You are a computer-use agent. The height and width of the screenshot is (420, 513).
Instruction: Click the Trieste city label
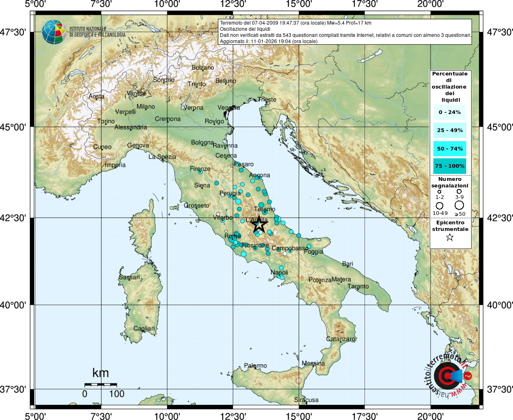267,99
